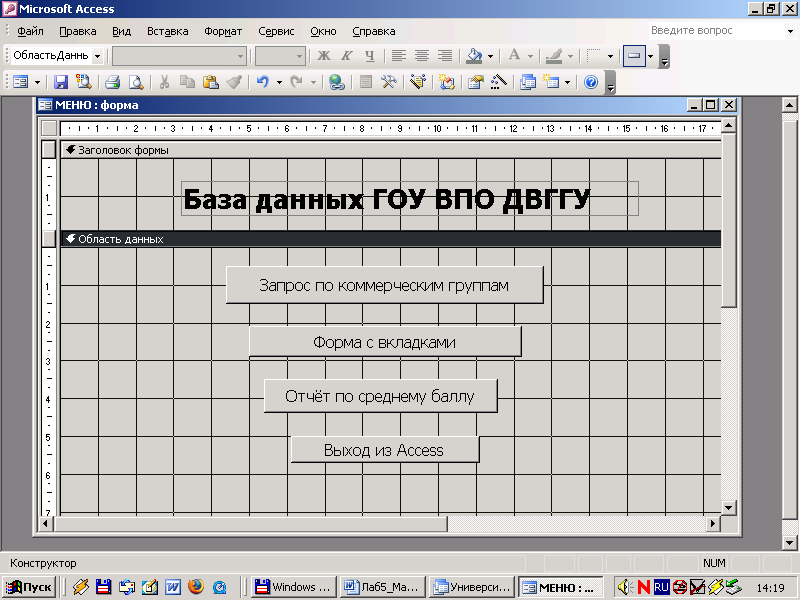Launch the expression builder wand icon
800x600 pixels.
pyautogui.click(x=498, y=82)
